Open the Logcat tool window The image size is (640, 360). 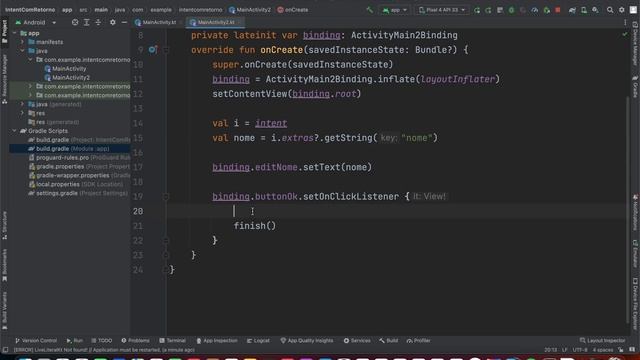[258, 340]
